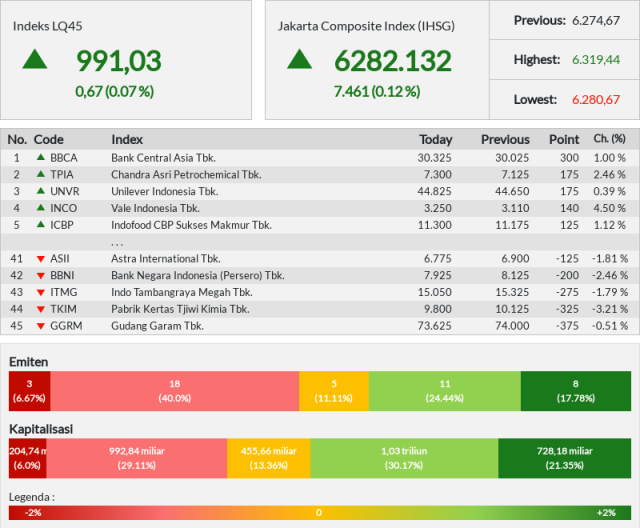The image size is (640, 528).
Task: Click the Highest value 6.319,44
Action: point(596,60)
